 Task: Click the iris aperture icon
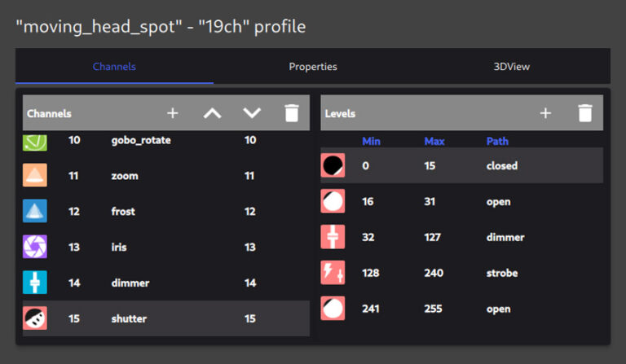click(x=35, y=247)
